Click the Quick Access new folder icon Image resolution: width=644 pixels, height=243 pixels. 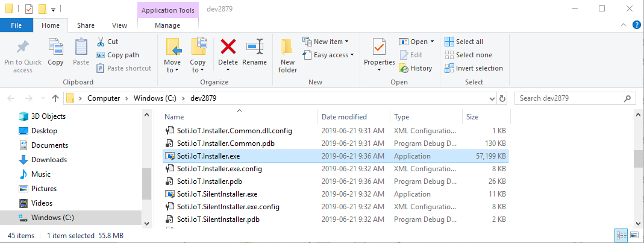[x=42, y=8]
